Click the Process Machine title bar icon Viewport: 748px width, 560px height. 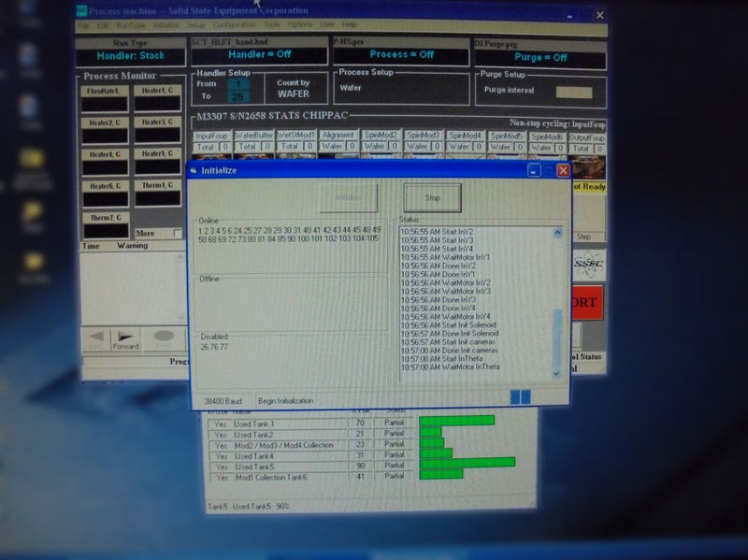[x=81, y=10]
